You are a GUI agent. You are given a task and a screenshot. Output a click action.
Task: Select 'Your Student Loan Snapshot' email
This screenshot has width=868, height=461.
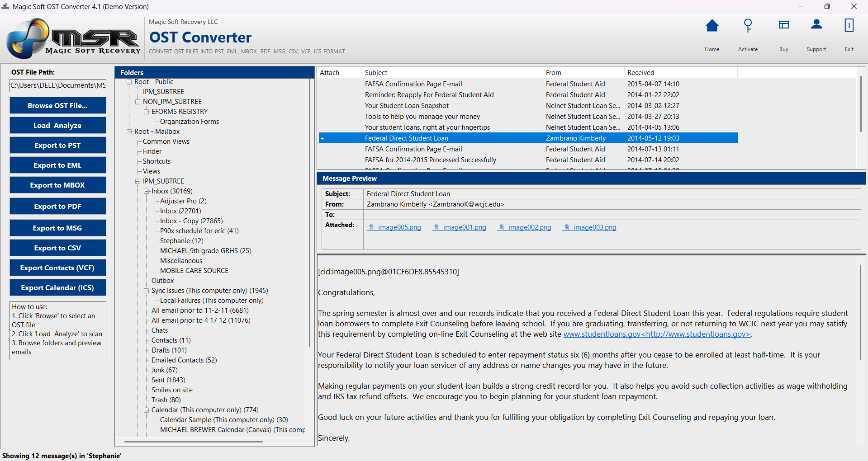click(x=528, y=106)
